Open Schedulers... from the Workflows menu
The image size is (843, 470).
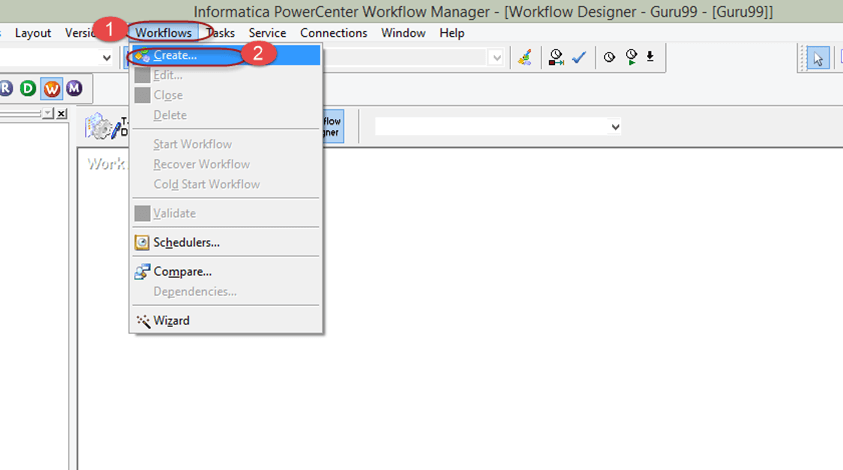pyautogui.click(x=186, y=242)
